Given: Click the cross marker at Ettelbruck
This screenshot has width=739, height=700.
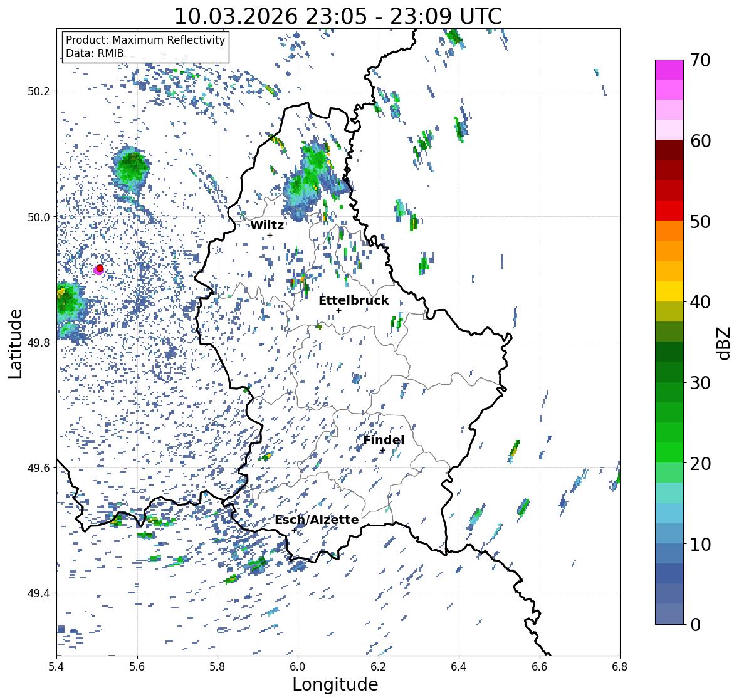Looking at the screenshot, I should point(338,310).
